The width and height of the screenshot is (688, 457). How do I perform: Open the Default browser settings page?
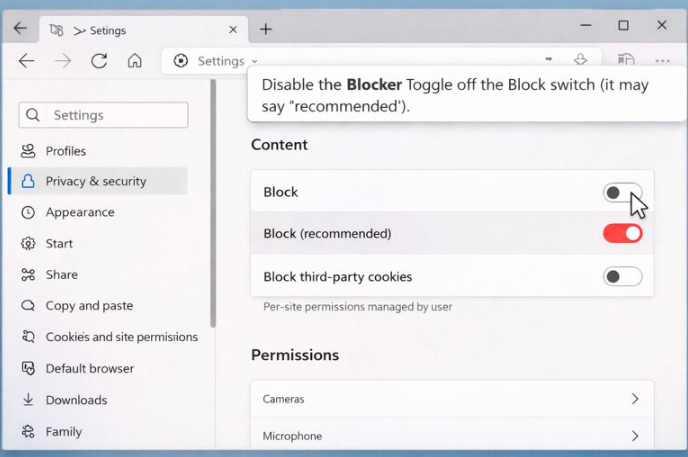[x=90, y=368]
